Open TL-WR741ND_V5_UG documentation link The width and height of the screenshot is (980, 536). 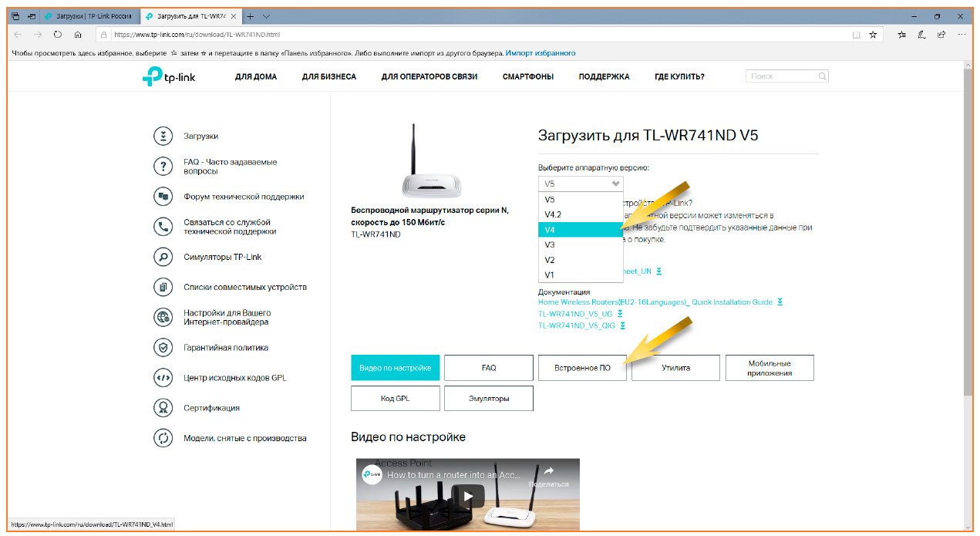pyautogui.click(x=575, y=314)
